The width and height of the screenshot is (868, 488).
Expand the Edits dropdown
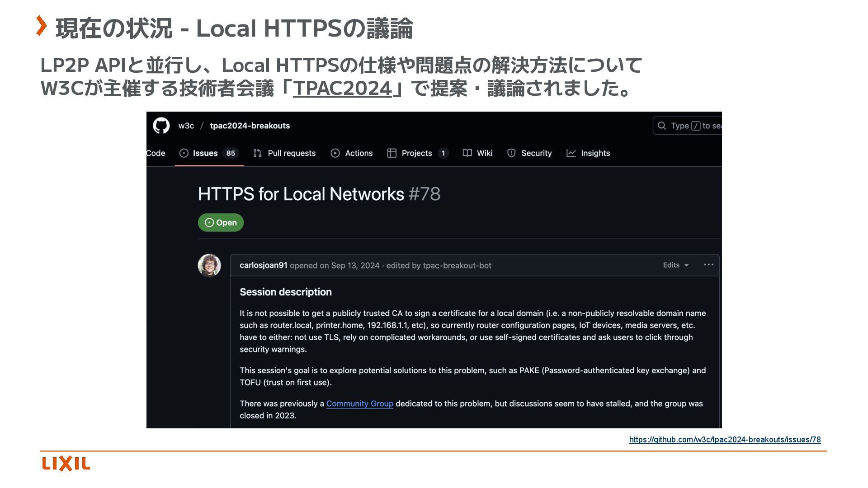click(x=676, y=265)
